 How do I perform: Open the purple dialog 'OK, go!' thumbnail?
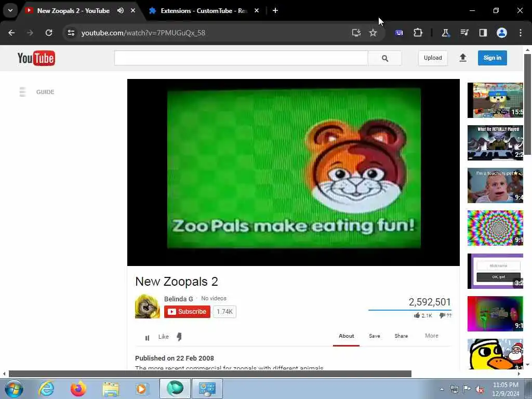tap(495, 271)
